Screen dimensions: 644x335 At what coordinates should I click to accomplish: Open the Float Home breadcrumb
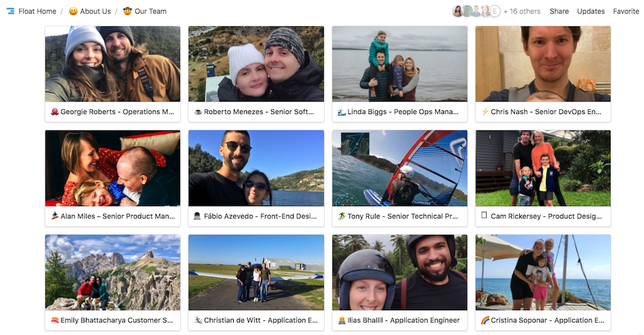(x=37, y=11)
